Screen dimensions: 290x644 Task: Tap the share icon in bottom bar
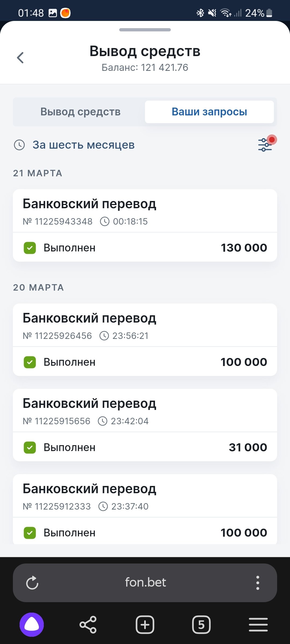coord(88,625)
